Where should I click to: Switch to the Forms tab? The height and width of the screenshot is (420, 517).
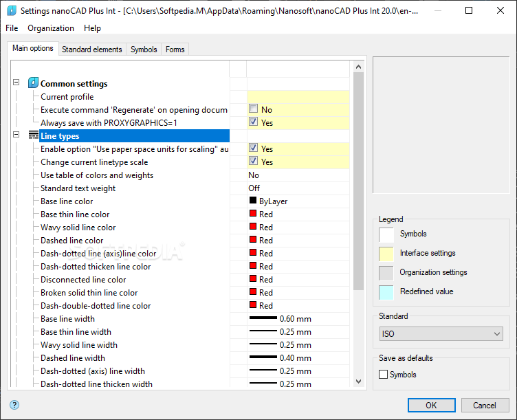pos(175,49)
